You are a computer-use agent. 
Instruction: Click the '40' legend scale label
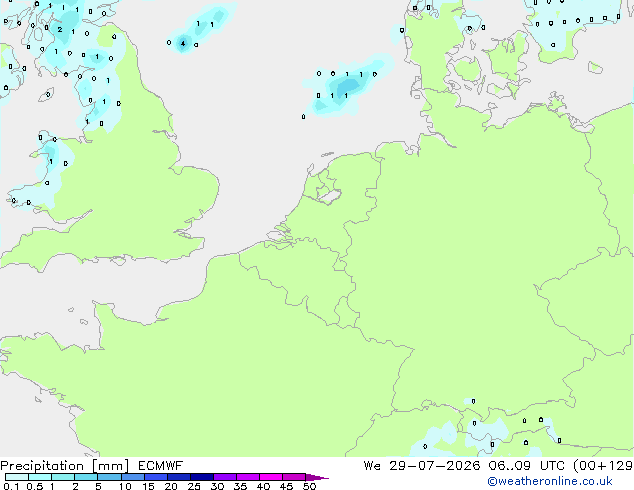(x=263, y=486)
